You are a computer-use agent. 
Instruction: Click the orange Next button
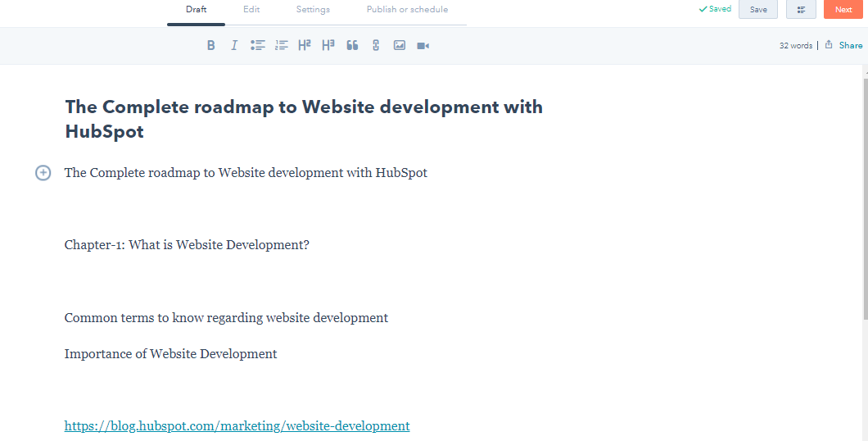843,9
